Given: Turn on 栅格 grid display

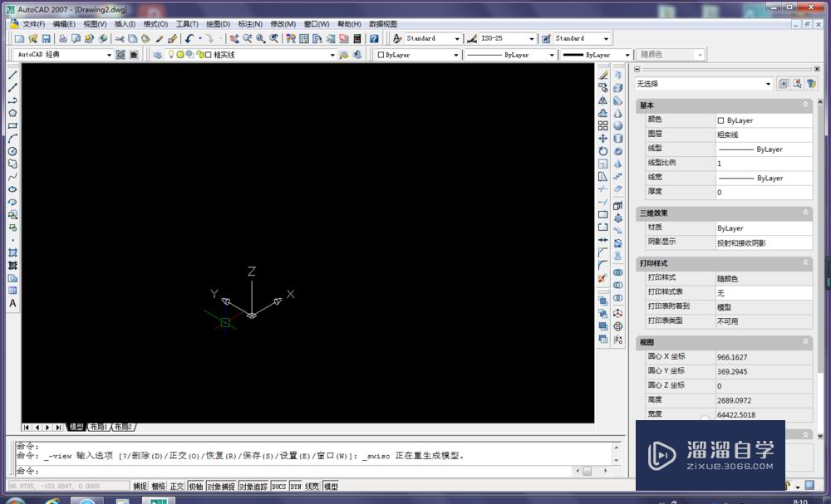Looking at the screenshot, I should pyautogui.click(x=158, y=486).
